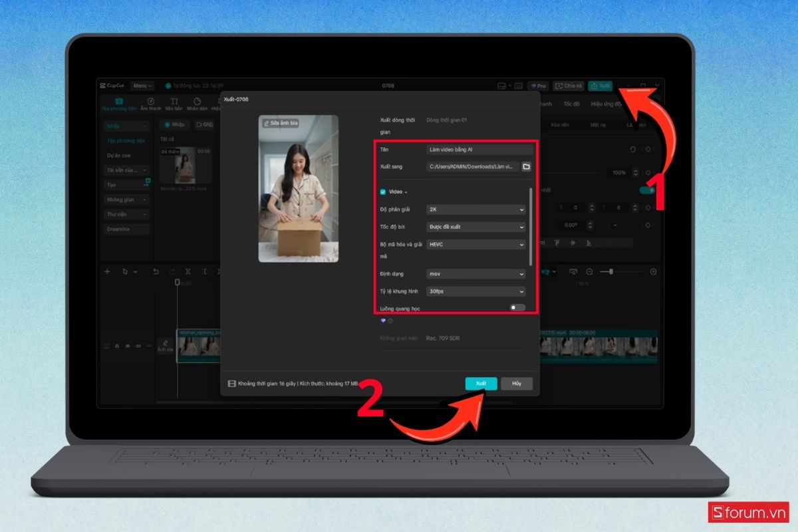
Task: Click the split icon on timeline toolbar
Action: [x=189, y=271]
